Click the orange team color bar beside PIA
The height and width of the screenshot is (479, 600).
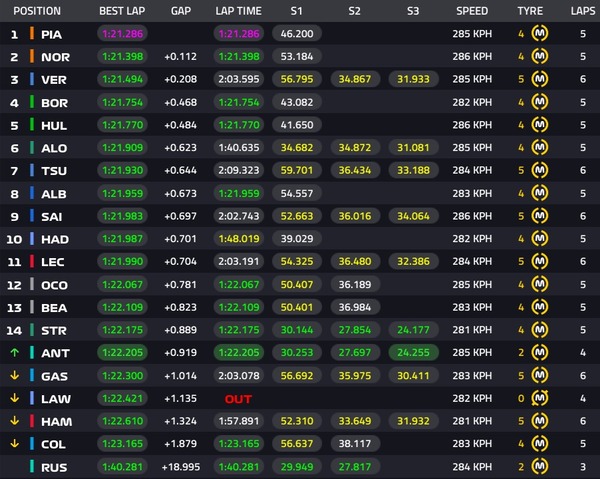coord(32,33)
